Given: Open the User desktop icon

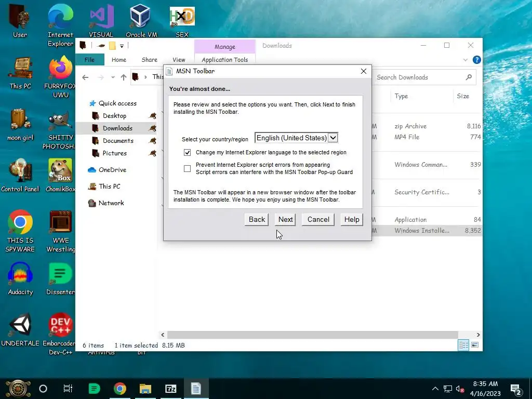Looking at the screenshot, I should point(20,21).
